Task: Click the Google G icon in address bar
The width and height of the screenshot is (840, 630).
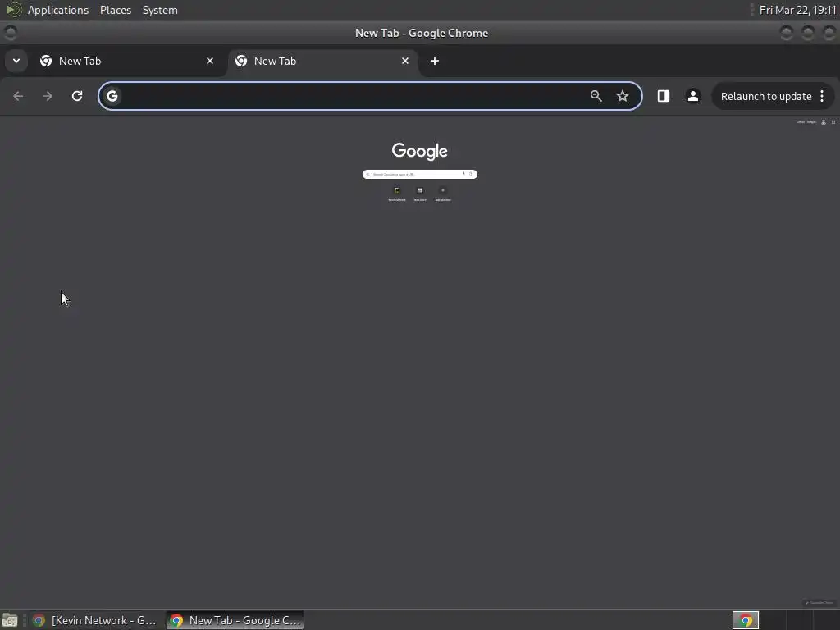Action: pyautogui.click(x=112, y=96)
